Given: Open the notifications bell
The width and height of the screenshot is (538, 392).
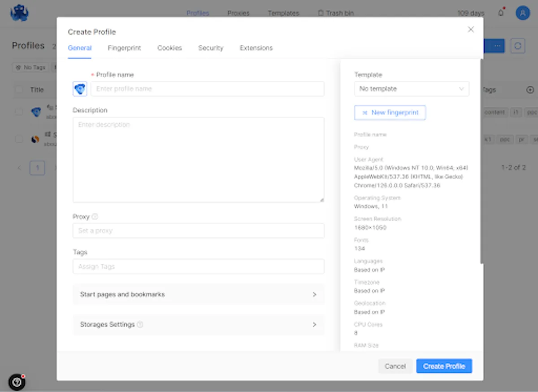Looking at the screenshot, I should click(501, 13).
